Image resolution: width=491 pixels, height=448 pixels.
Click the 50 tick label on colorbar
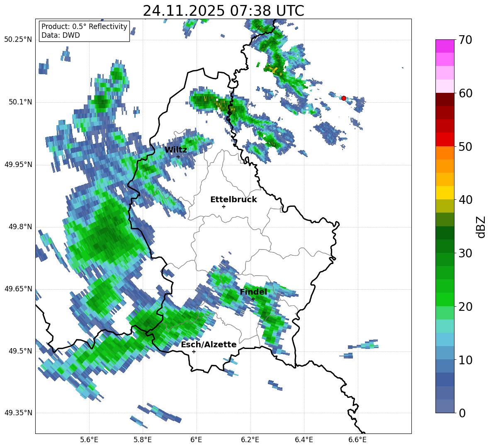465,146
